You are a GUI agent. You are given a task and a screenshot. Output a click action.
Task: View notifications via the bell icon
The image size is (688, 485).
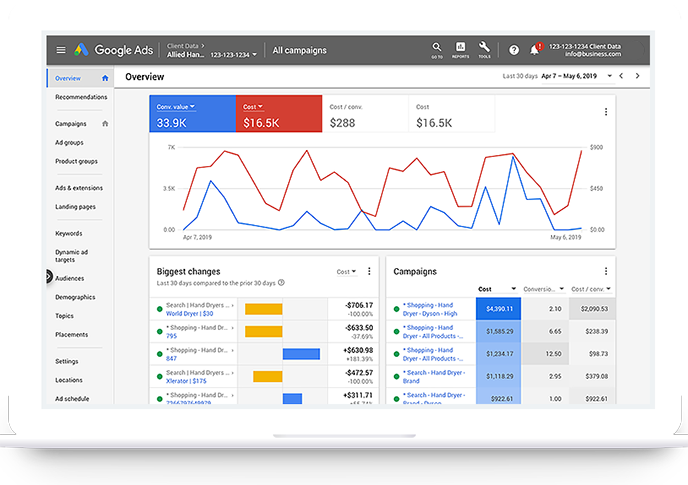point(535,49)
